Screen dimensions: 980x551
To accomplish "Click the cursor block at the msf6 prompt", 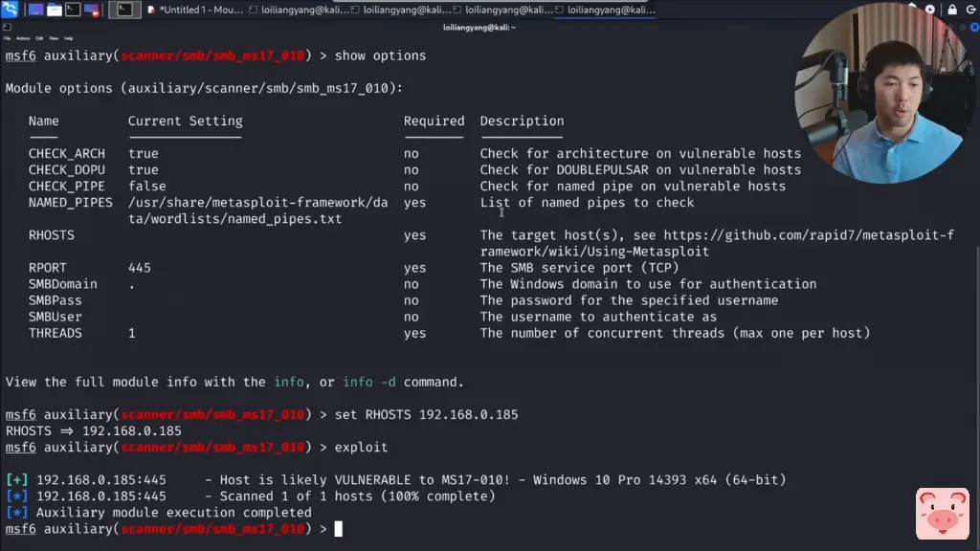I will pos(338,529).
